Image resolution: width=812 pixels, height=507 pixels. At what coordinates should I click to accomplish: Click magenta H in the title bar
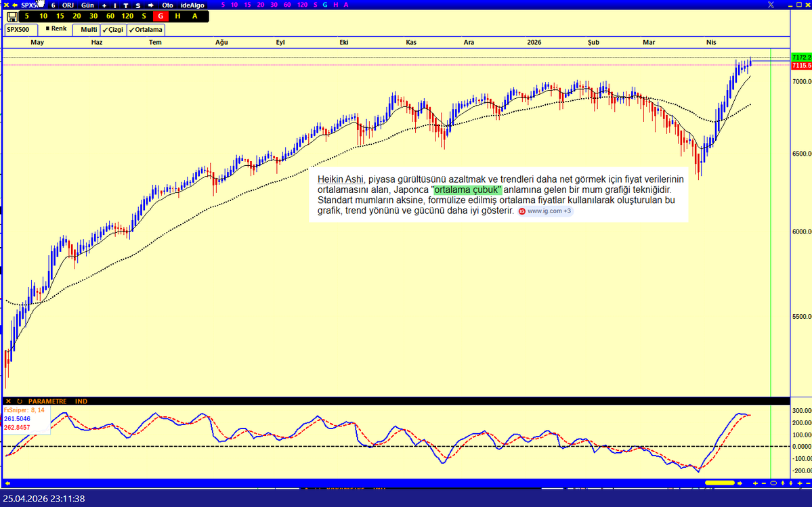point(336,5)
